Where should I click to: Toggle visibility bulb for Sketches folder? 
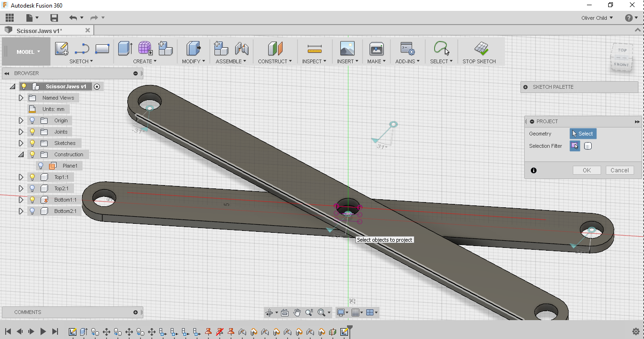(33, 143)
